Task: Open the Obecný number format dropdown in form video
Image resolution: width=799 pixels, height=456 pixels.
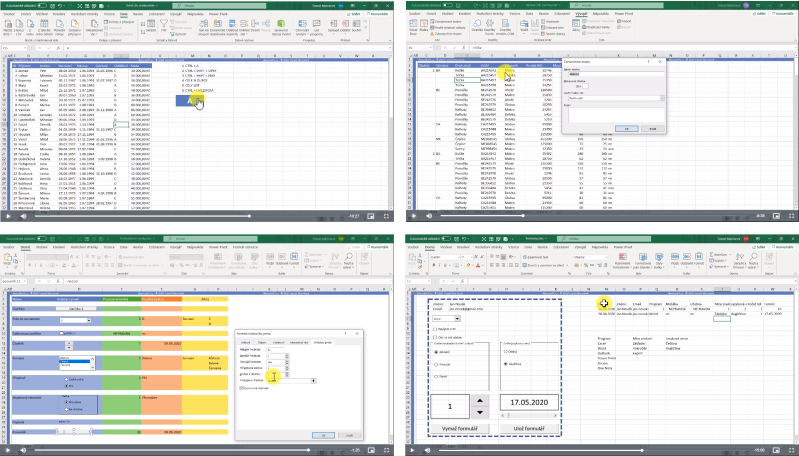Action: [604, 257]
